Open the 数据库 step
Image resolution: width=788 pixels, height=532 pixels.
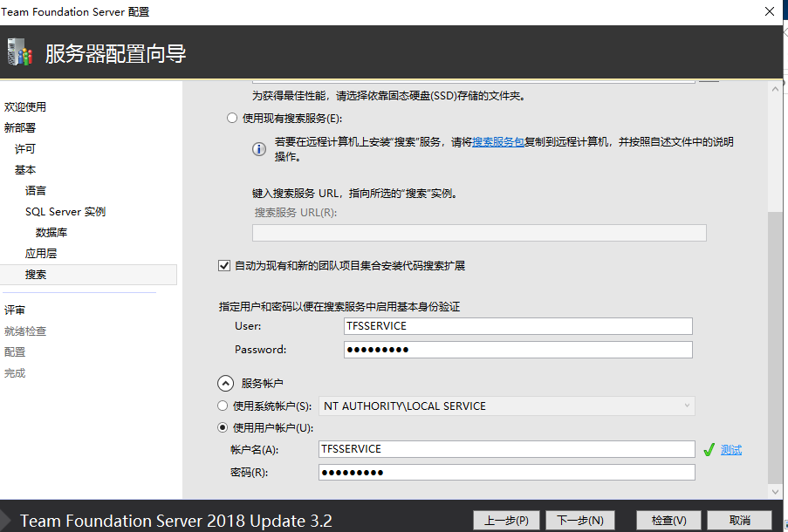coord(51,233)
